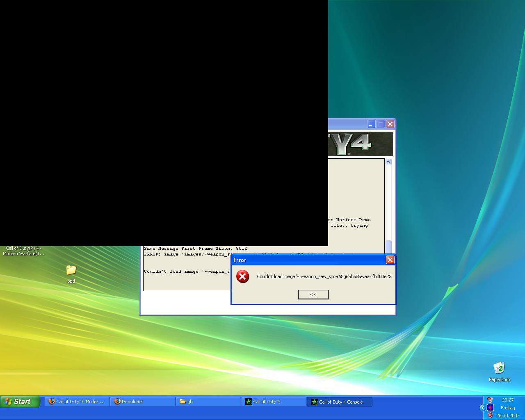Open the Start menu
Screen dimensions: 525x420
20,402
